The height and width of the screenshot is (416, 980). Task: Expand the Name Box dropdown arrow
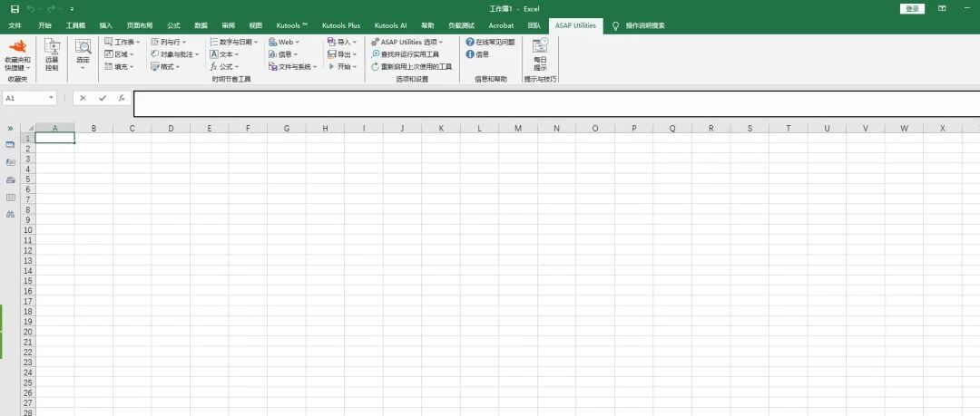pyautogui.click(x=50, y=98)
